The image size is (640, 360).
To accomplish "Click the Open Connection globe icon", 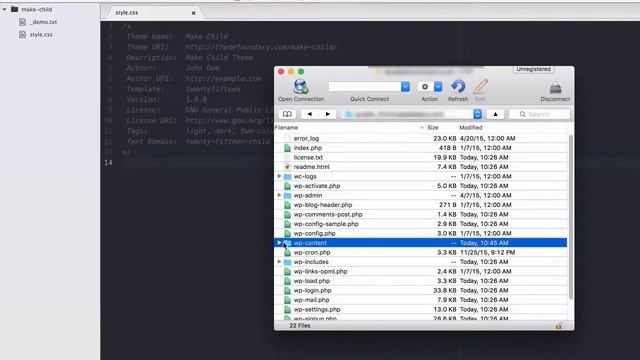I will coord(301,86).
